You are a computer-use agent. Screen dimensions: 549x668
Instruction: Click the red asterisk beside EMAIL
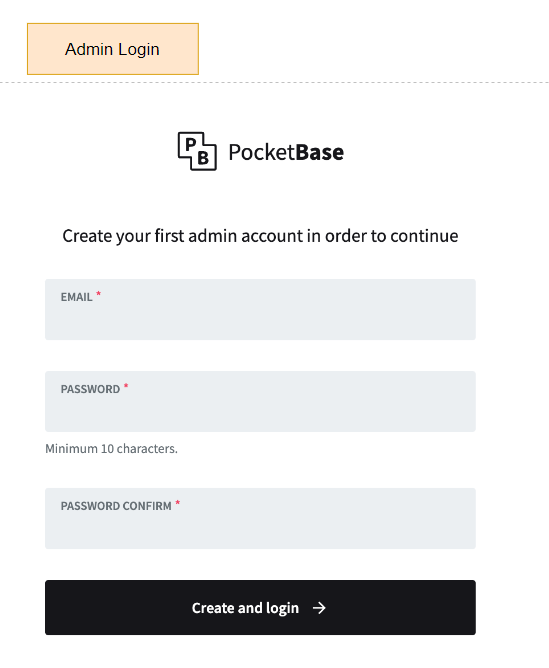pos(98,294)
